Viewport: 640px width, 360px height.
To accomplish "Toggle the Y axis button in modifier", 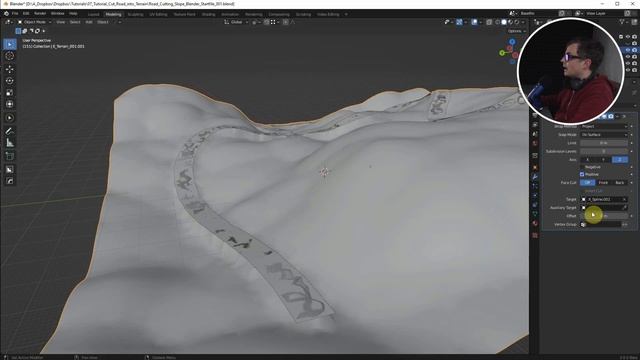I will tap(604, 160).
